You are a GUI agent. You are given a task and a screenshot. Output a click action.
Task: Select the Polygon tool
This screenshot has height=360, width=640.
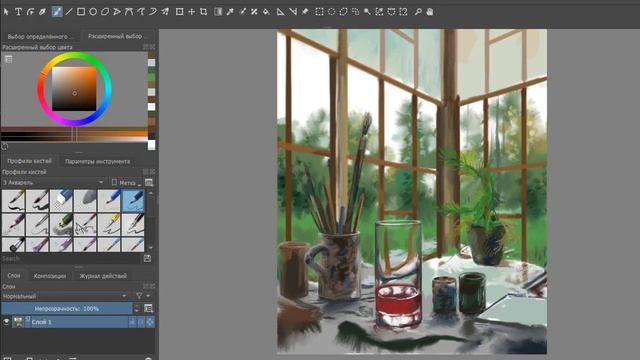pyautogui.click(x=105, y=12)
